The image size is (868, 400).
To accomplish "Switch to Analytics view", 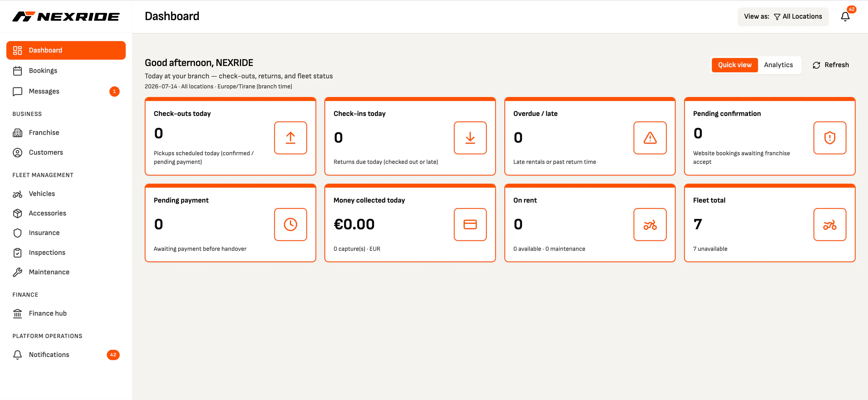I will (x=778, y=65).
